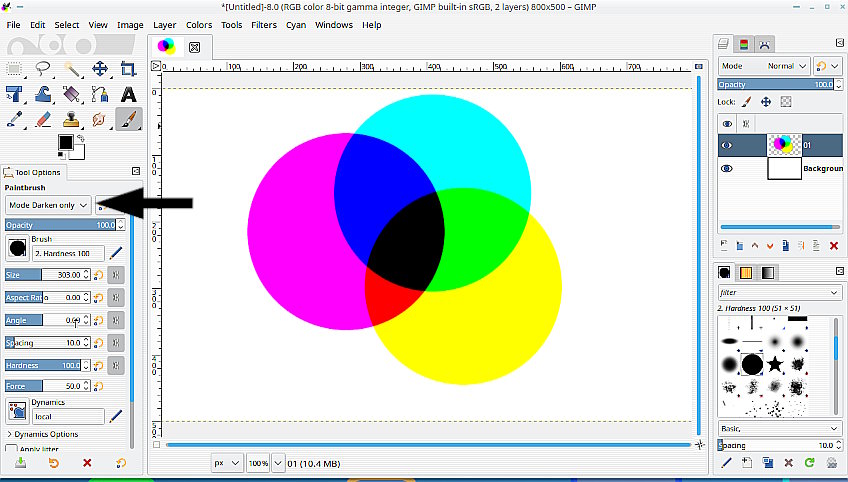
Task: Delete layer with red X
Action: [833, 246]
